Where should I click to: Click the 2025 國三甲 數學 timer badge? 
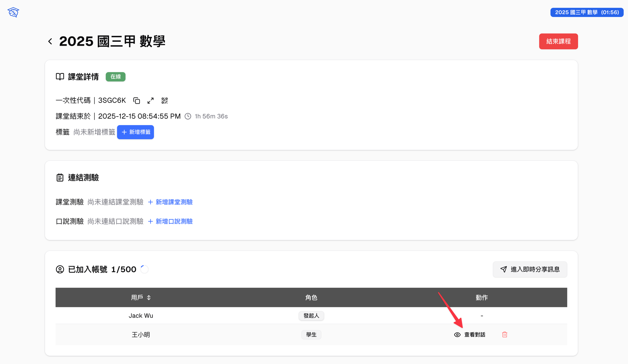click(x=587, y=12)
